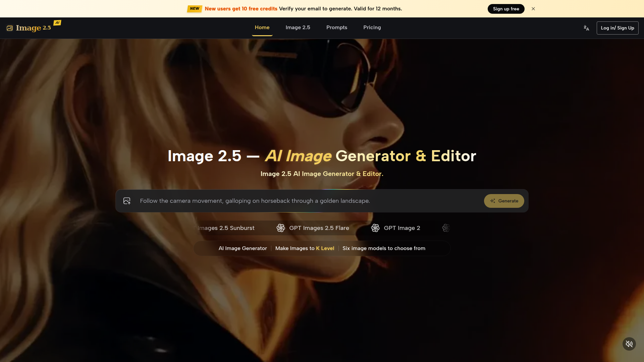The width and height of the screenshot is (644, 362).
Task: Click the image upload icon in prompt box
Action: (127, 201)
